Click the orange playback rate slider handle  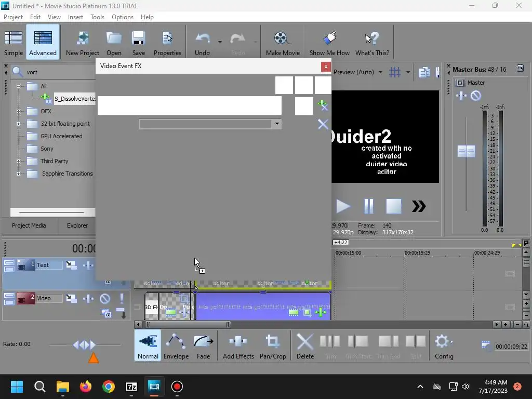(94, 357)
